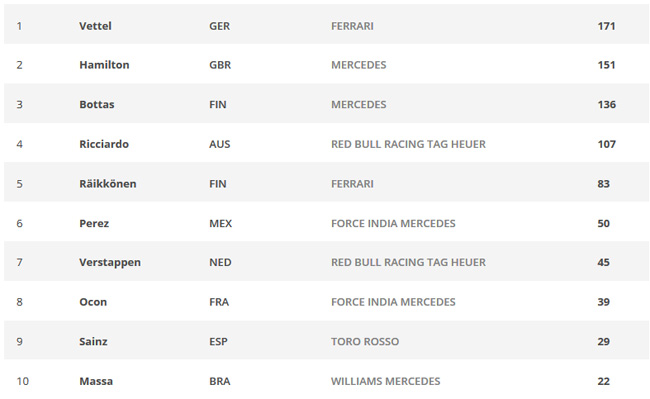Click driver name Vettel

(95, 26)
